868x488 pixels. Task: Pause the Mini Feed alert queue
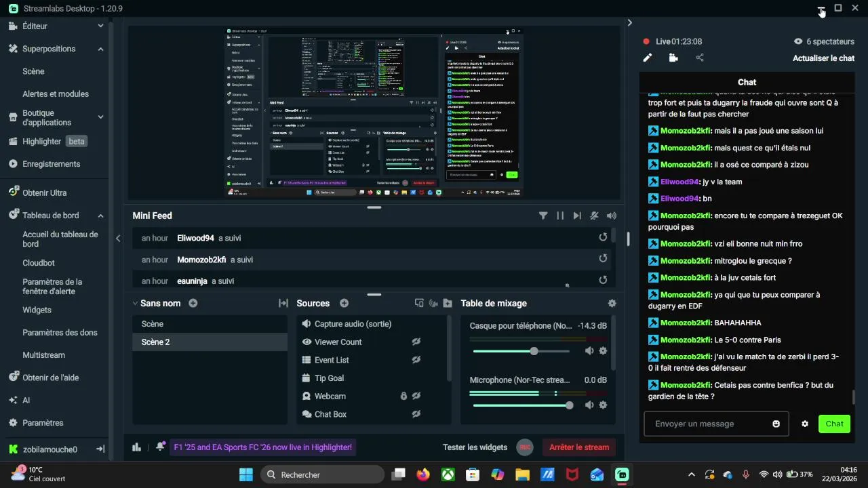560,216
